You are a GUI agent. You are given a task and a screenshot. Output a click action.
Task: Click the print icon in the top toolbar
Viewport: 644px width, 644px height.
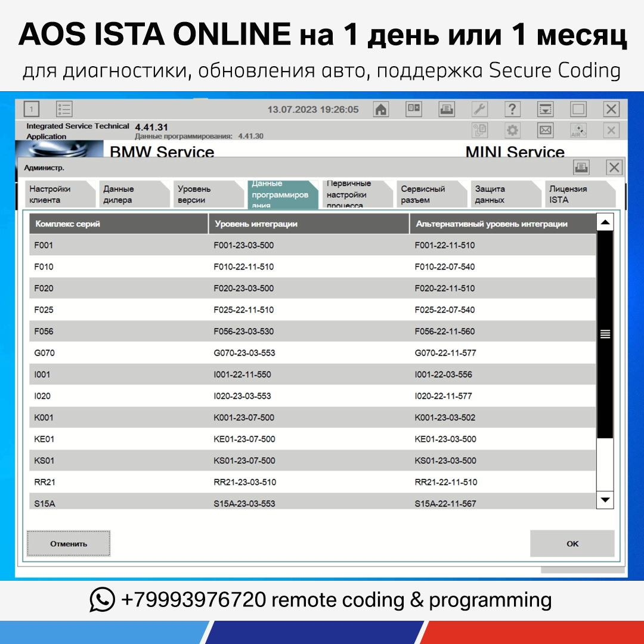447,109
